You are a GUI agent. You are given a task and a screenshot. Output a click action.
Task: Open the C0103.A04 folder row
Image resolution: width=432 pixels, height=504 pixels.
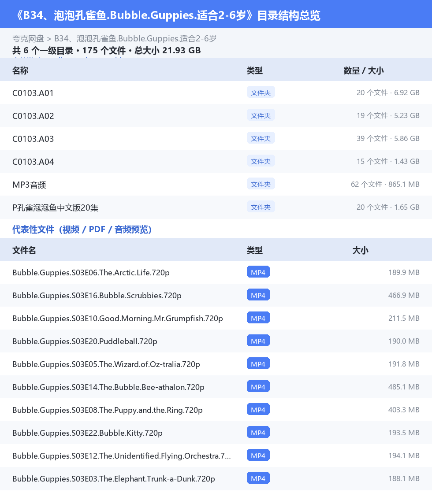[216, 161]
